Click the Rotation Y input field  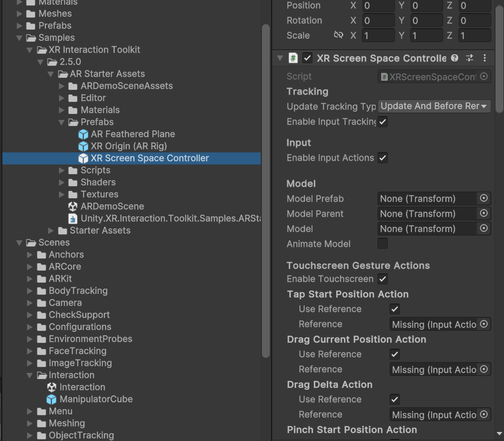(426, 20)
